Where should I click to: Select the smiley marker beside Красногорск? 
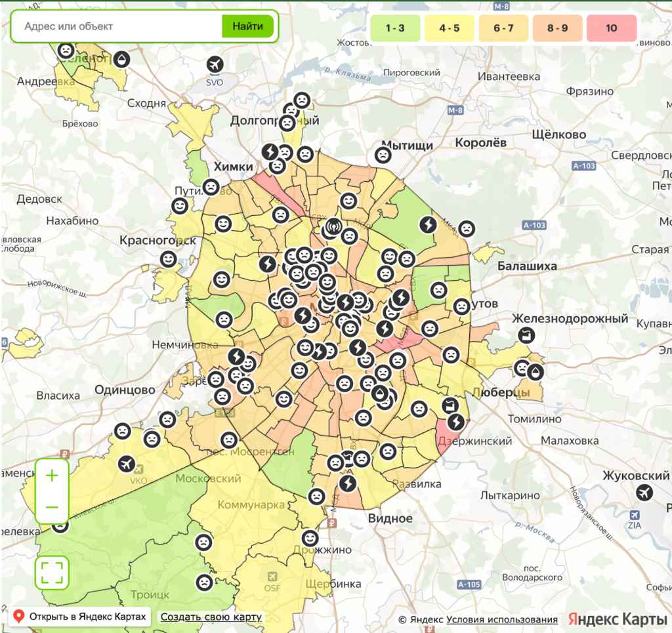(x=169, y=259)
